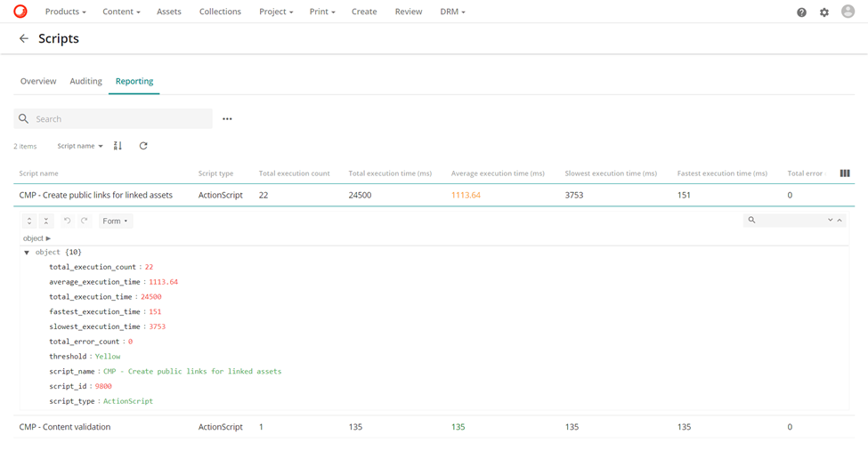Click the scripts Search input field
The width and height of the screenshot is (868, 475).
[120, 119]
